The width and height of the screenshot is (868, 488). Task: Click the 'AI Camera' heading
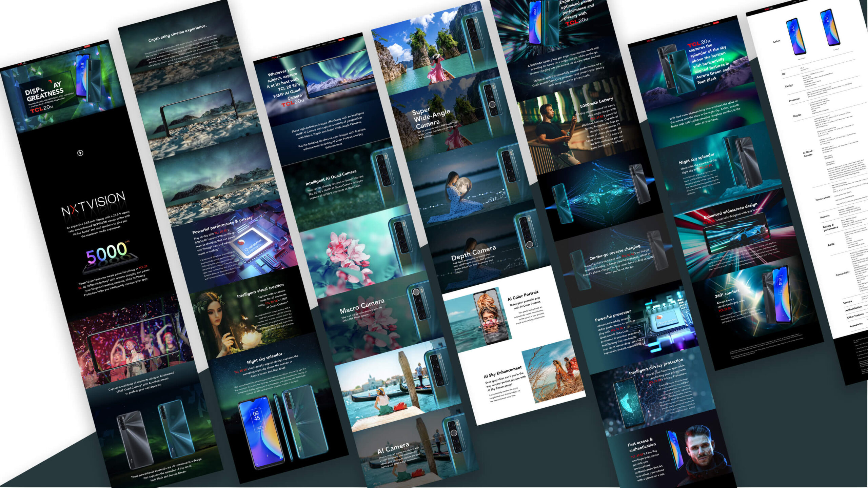pos(393,448)
